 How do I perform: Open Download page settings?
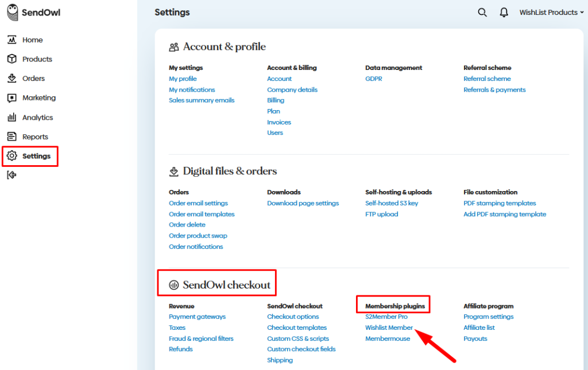[x=303, y=203]
